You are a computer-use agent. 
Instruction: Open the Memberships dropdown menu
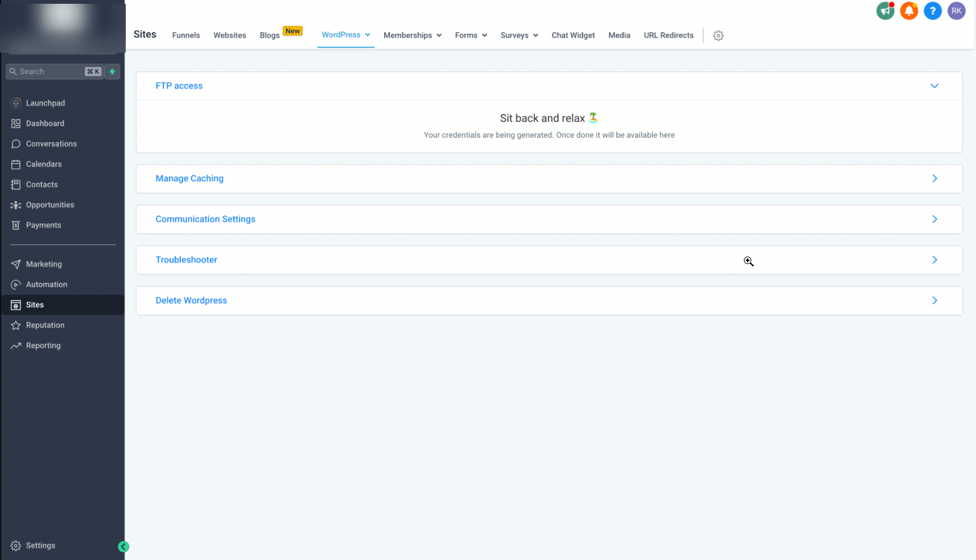[x=412, y=36]
